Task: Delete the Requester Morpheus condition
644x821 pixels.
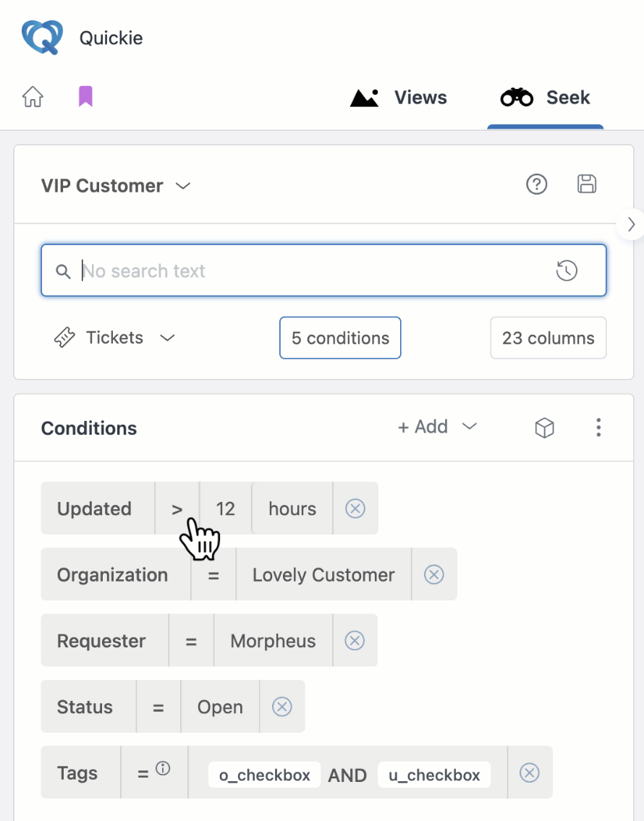Action: click(355, 640)
